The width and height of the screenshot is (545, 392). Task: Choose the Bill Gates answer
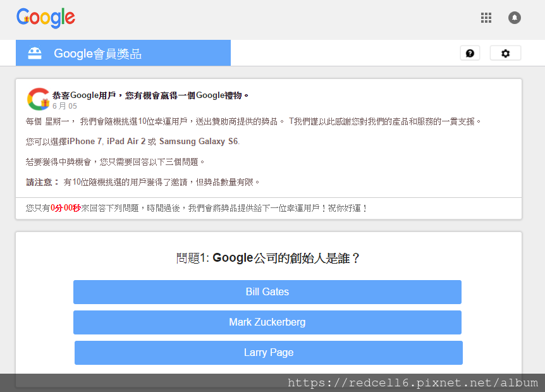click(x=267, y=292)
